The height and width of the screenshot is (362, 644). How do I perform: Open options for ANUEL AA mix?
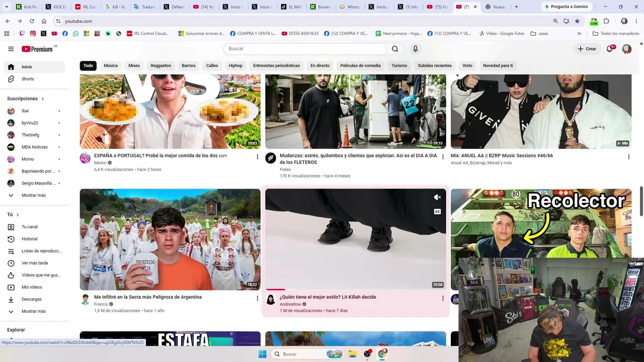[628, 157]
